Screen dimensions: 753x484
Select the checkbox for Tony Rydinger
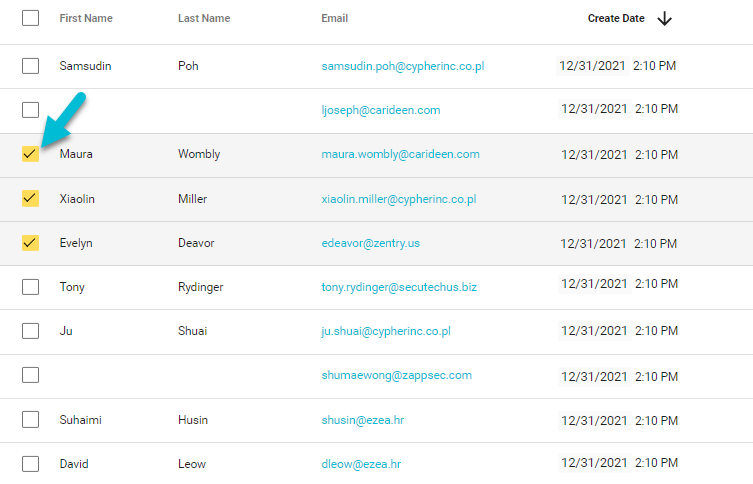point(30,287)
